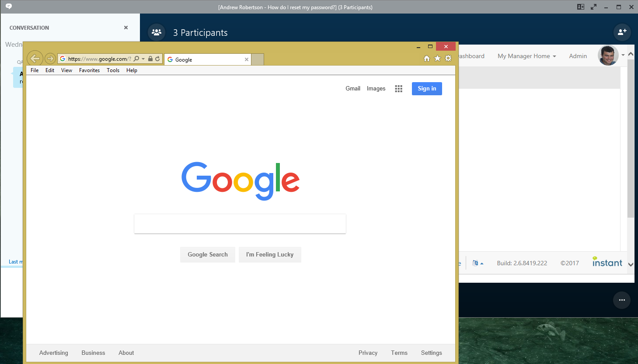Go back in the Internet Explorer window
Image resolution: width=638 pixels, height=364 pixels.
[x=35, y=58]
